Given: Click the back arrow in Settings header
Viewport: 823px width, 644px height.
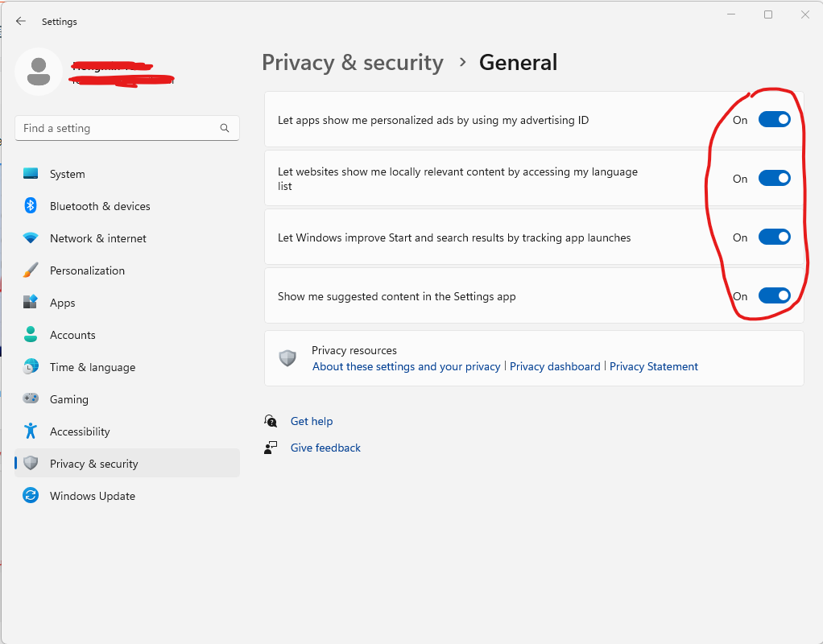Looking at the screenshot, I should (20, 21).
